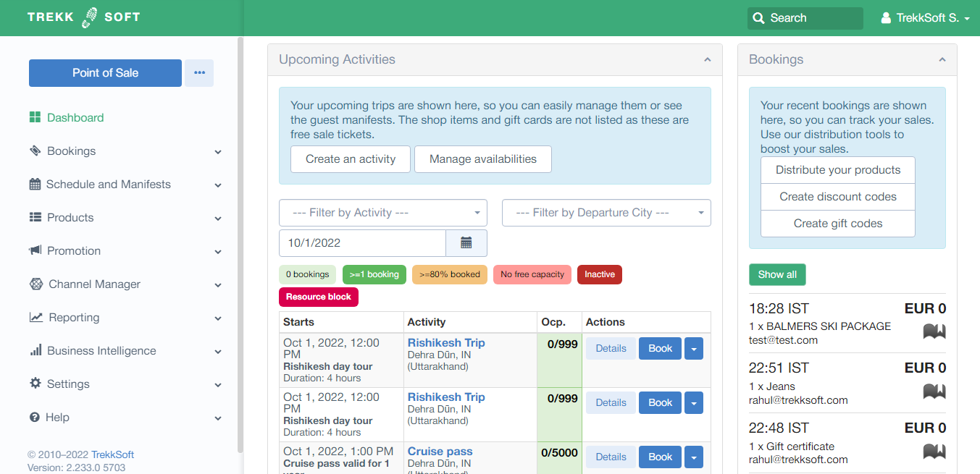Image resolution: width=980 pixels, height=474 pixels.
Task: Click the Promotion megaphone icon
Action: pos(35,250)
